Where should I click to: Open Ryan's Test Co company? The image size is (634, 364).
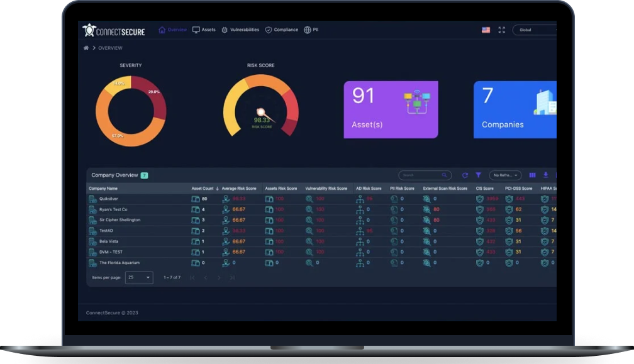pos(321,209)
